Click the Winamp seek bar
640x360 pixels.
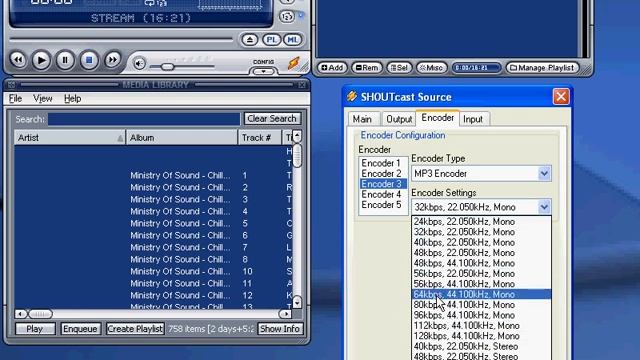coord(121,40)
